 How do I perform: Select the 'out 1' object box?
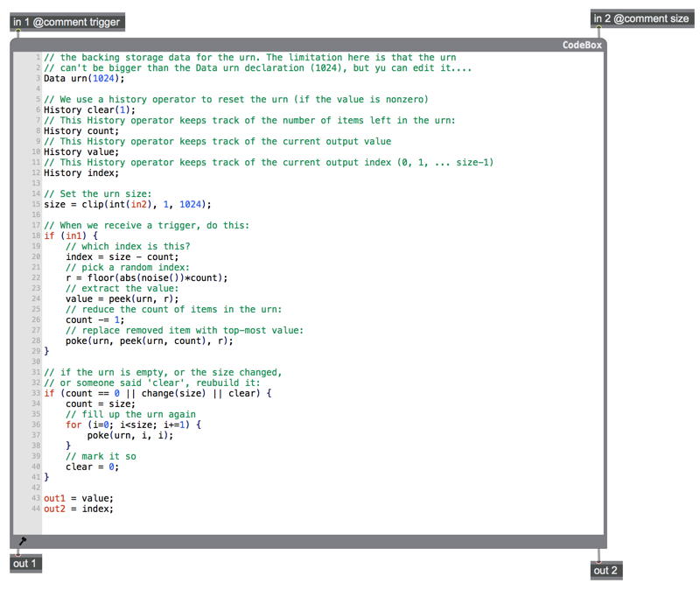(25, 564)
